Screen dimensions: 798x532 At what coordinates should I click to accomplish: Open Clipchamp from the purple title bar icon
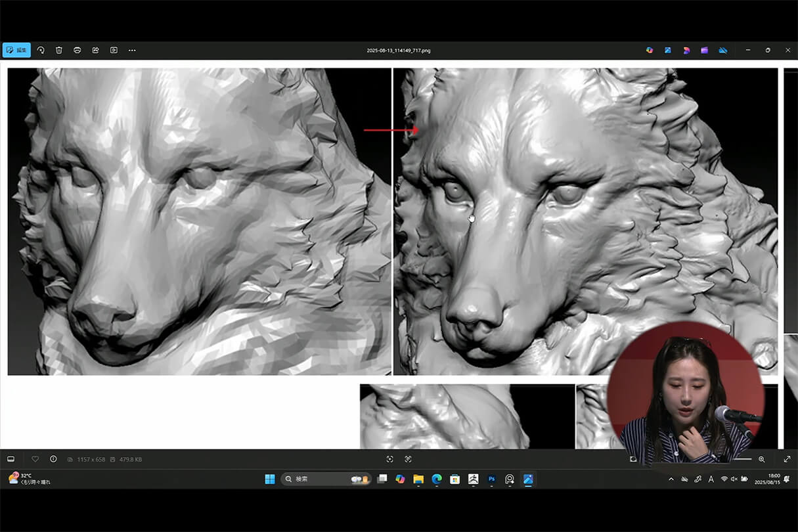(x=704, y=50)
